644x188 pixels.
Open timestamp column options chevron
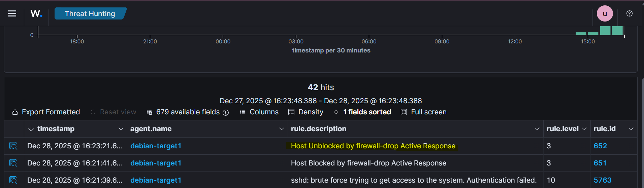(x=121, y=129)
